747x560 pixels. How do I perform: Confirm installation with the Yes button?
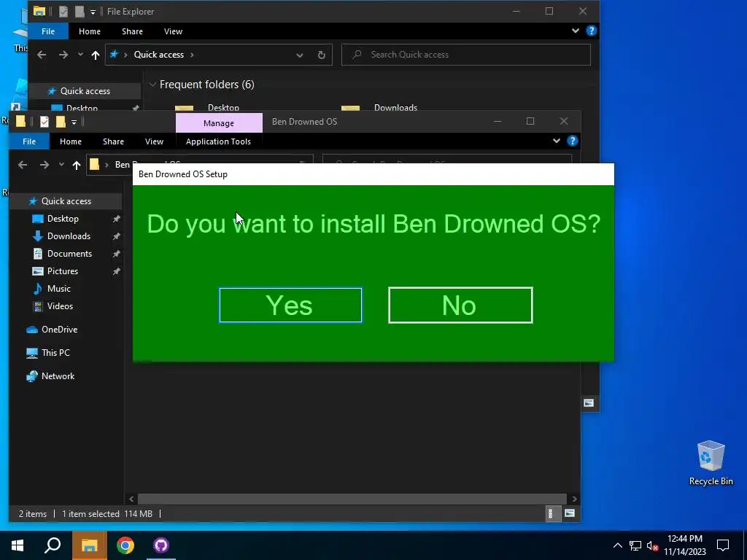pos(290,306)
